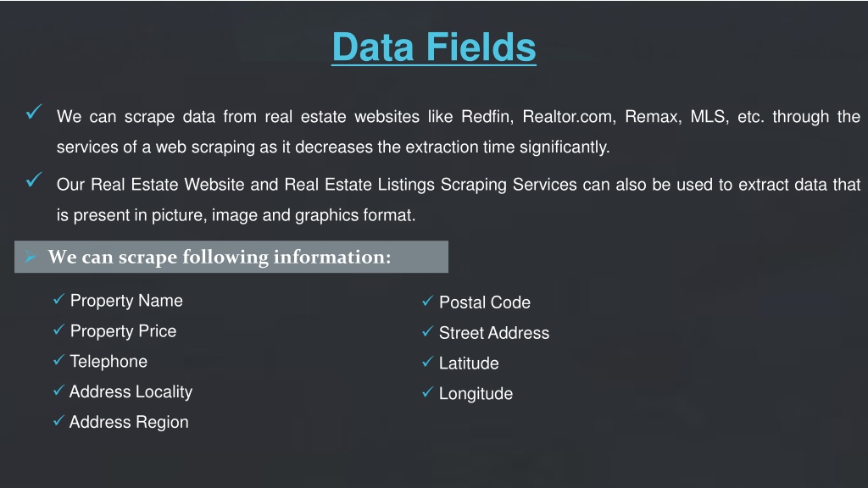This screenshot has height=488, width=868.
Task: Click the Longitude list item text
Action: click(x=476, y=394)
